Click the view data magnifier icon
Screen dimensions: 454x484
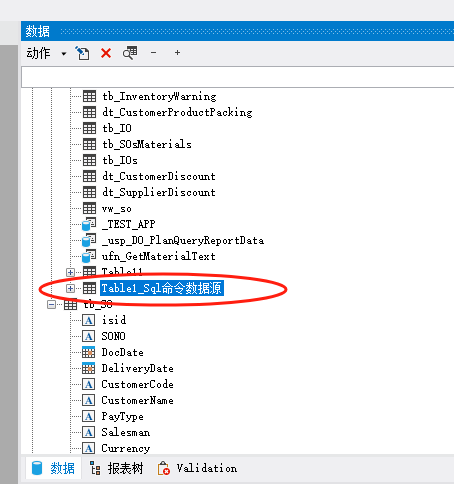coord(130,53)
